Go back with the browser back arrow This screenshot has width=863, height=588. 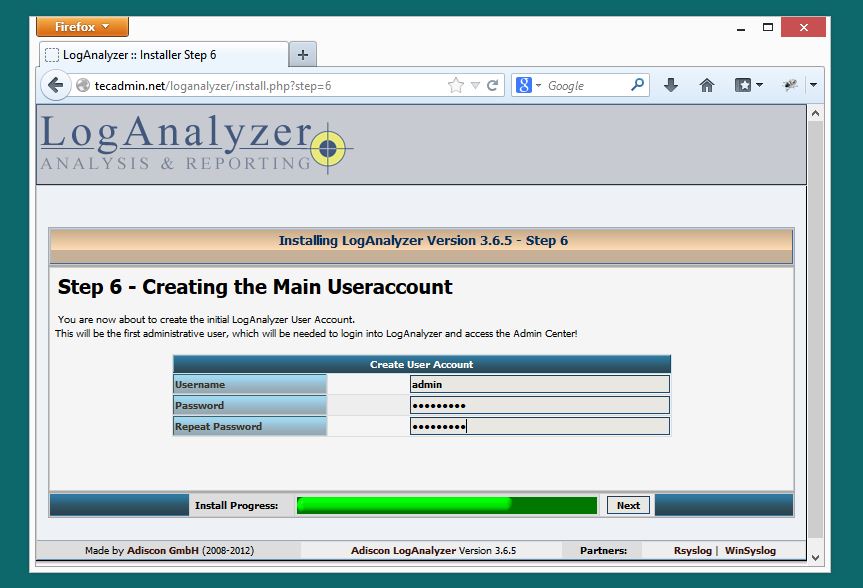[56, 85]
